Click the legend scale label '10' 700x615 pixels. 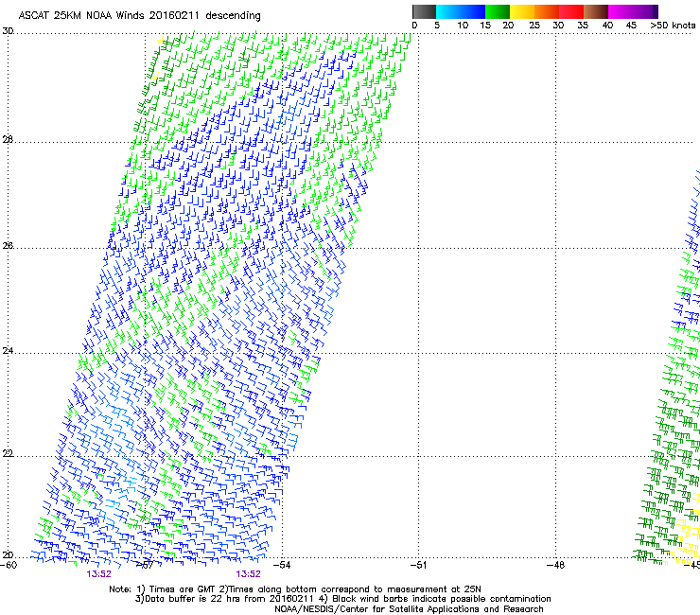pyautogui.click(x=463, y=26)
